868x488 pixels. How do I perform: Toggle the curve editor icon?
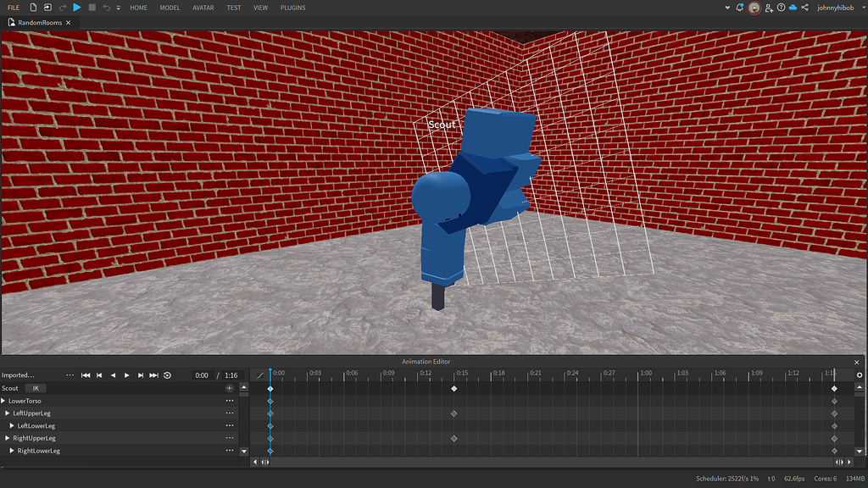tap(260, 375)
